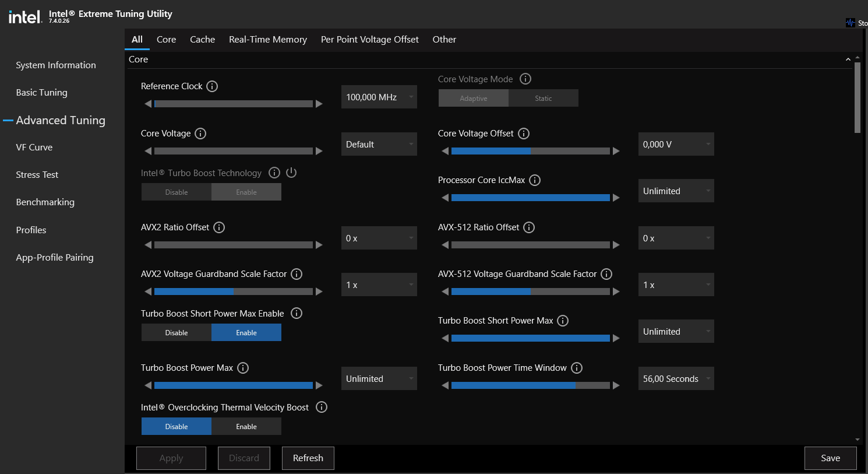Open the Turbo Boost Power Time Window dropdown
This screenshot has width=868, height=474.
(676, 378)
